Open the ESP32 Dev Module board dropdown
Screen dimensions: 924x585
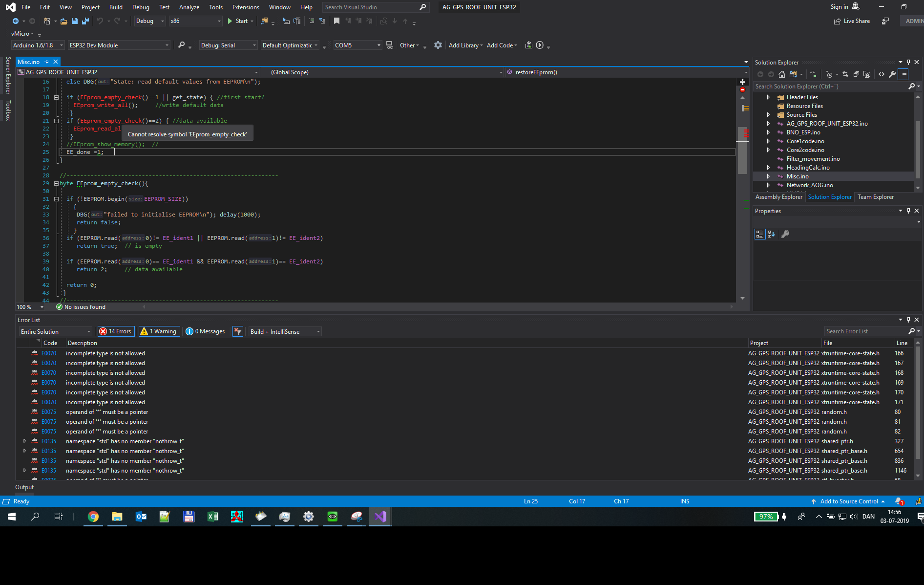tap(119, 45)
